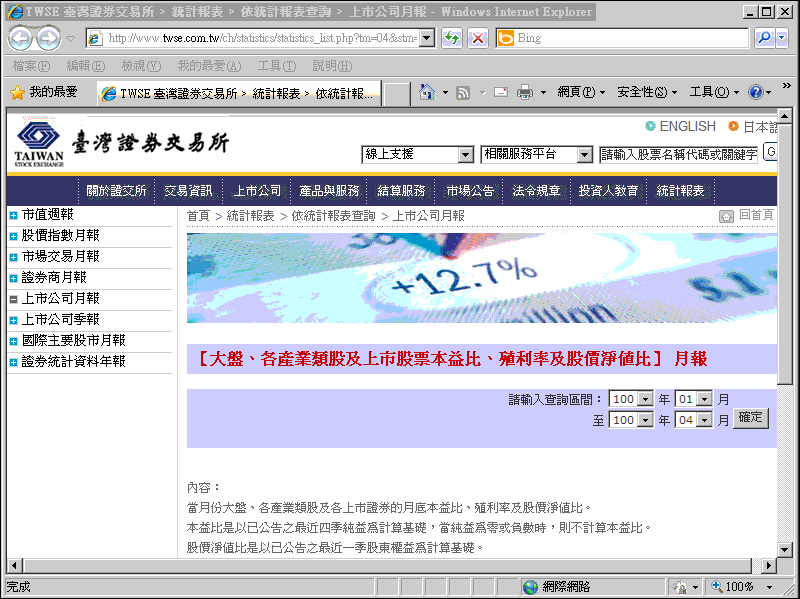800x599 pixels.
Task: Click the 確定 confirm button
Action: click(x=751, y=418)
